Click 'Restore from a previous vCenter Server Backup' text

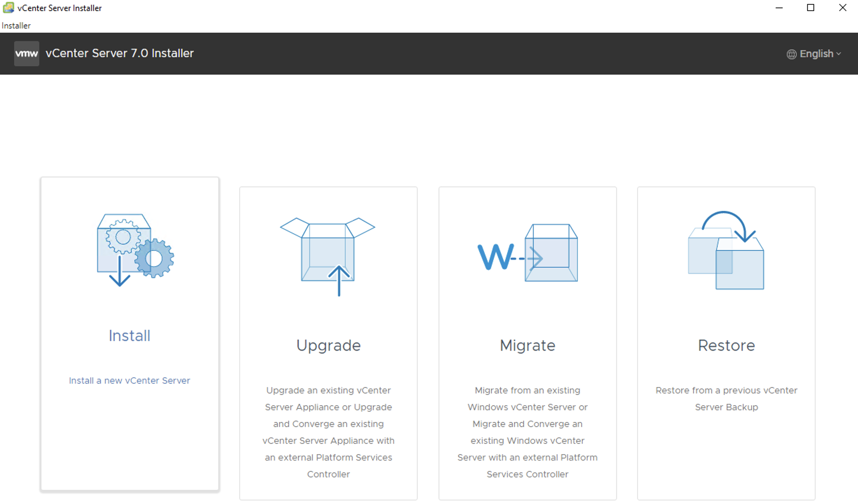click(726, 398)
